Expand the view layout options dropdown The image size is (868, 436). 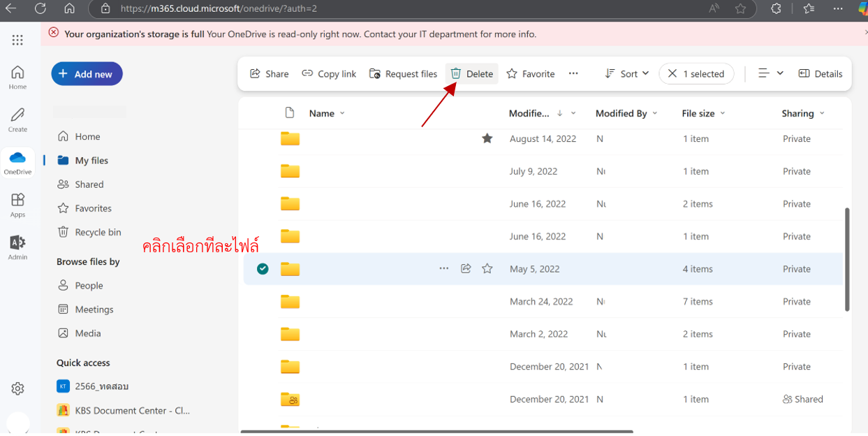[771, 74]
